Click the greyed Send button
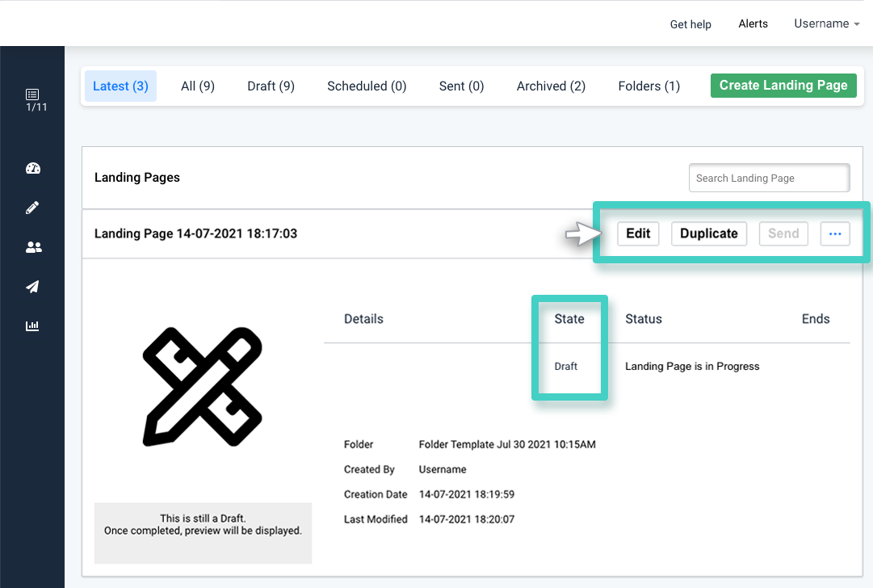 point(783,234)
